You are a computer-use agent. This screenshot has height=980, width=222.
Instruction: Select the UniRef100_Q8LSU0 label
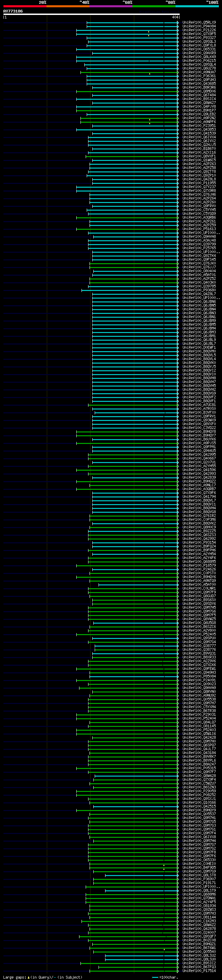click(199, 959)
